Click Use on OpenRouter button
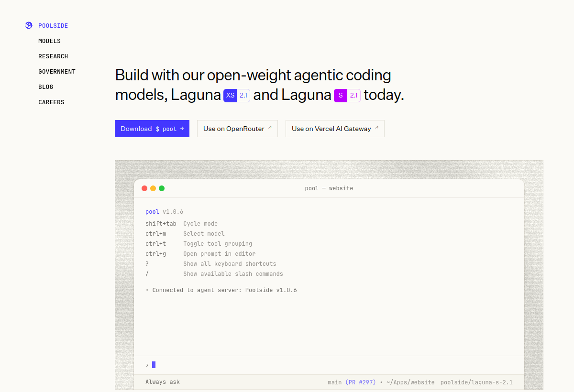Image resolution: width=574 pixels, height=392 pixels. tap(237, 129)
